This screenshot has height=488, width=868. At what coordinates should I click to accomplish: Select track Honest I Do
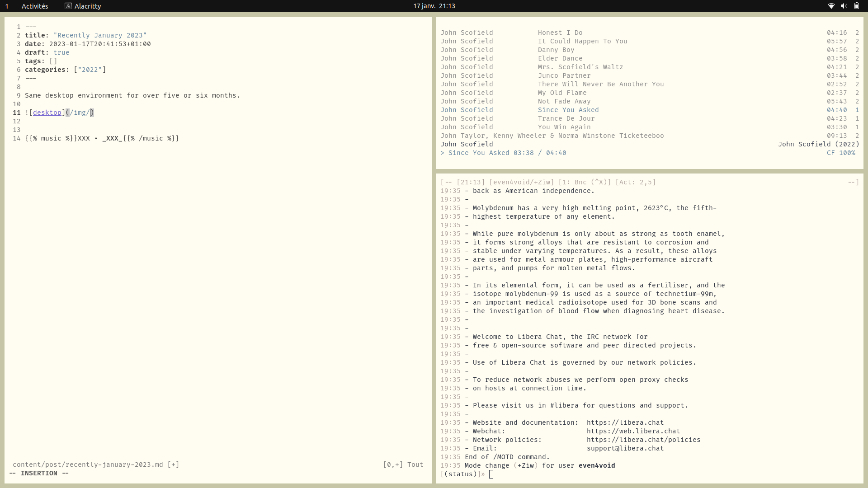(560, 33)
